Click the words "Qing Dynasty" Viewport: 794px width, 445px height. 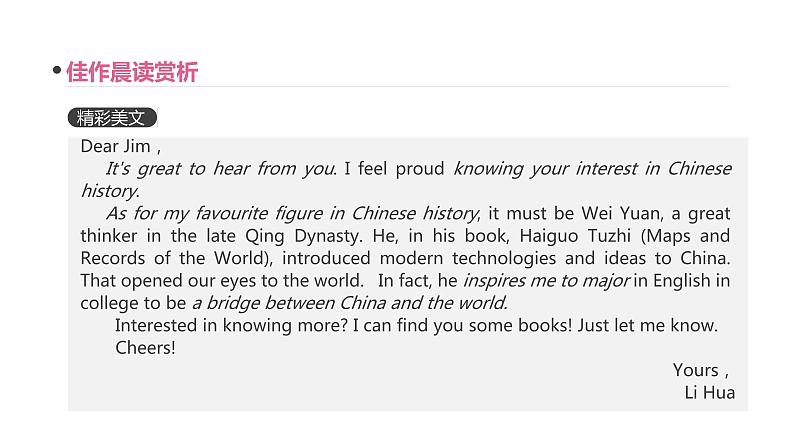point(303,236)
